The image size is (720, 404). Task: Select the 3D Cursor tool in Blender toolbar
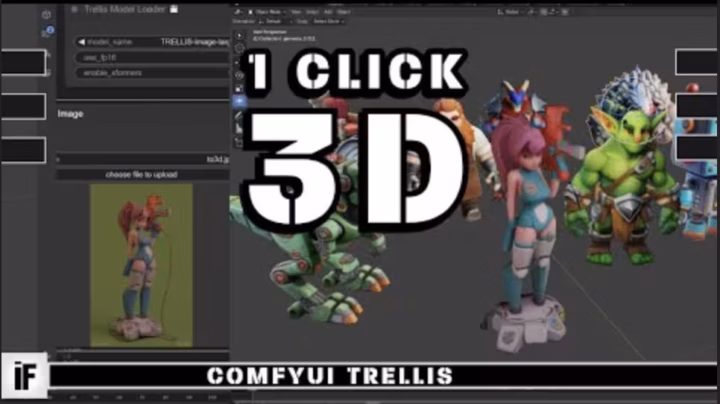click(x=239, y=48)
